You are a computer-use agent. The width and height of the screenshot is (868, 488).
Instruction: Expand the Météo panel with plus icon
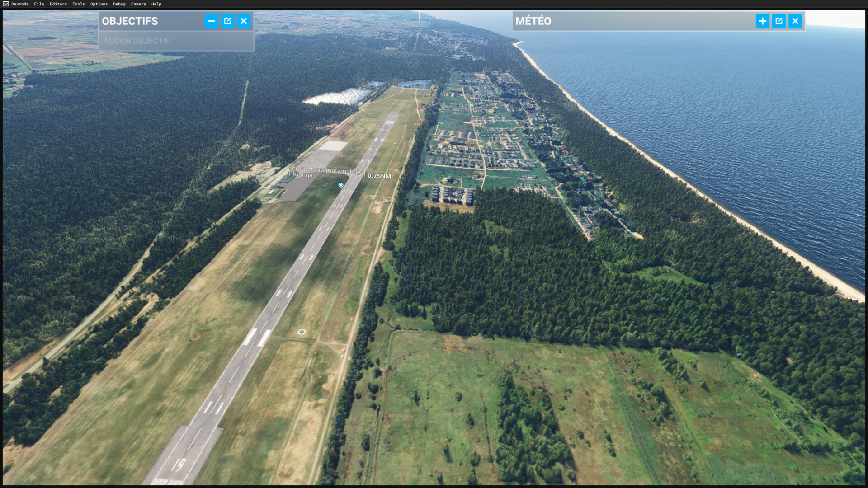(762, 21)
